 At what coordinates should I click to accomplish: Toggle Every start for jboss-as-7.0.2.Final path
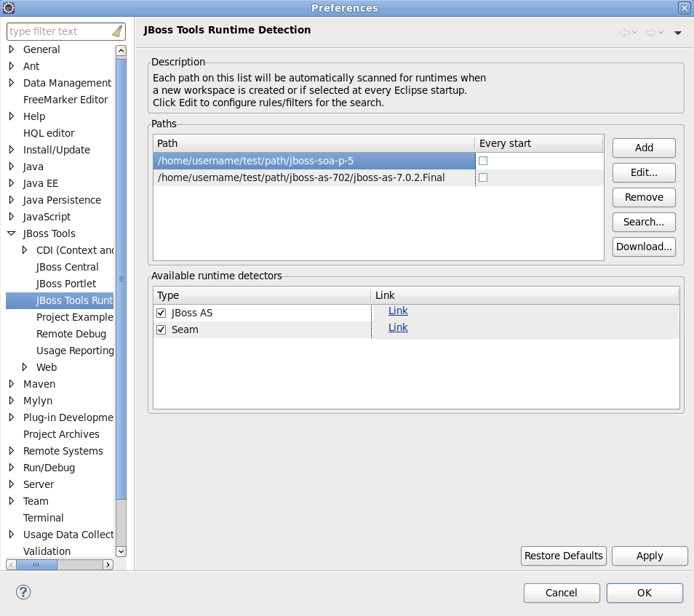coord(483,177)
